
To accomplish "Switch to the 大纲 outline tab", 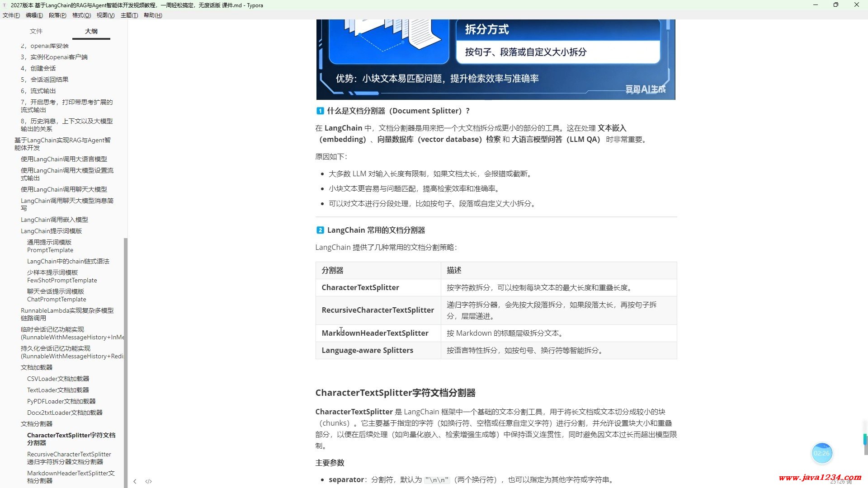I will point(91,31).
